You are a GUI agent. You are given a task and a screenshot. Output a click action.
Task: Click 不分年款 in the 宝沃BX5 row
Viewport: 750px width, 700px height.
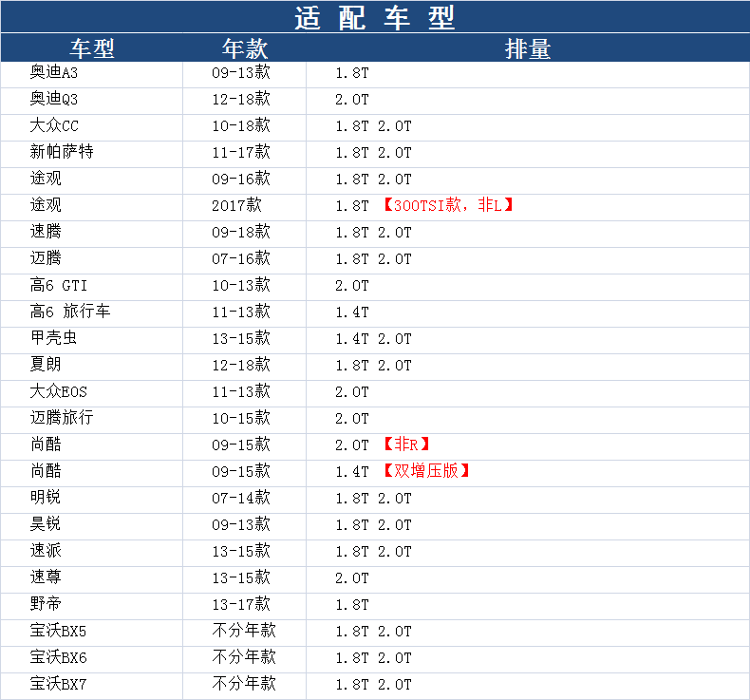click(x=244, y=631)
